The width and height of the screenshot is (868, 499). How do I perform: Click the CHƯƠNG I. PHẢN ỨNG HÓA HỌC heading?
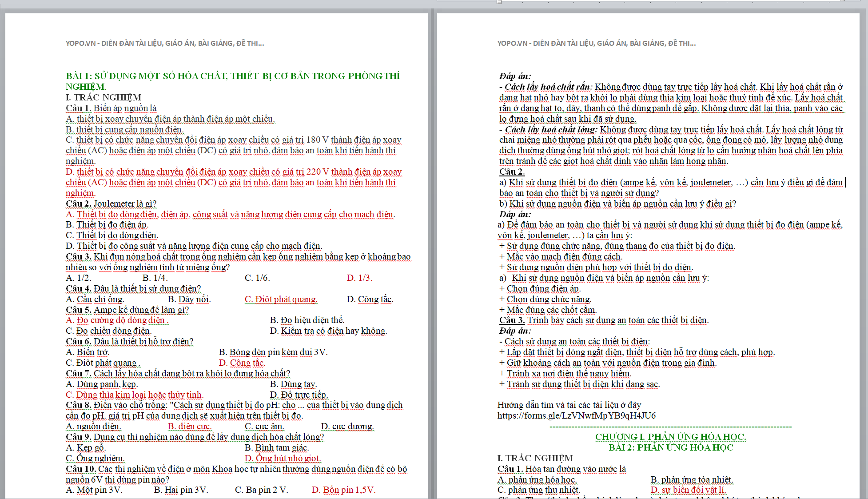pyautogui.click(x=670, y=437)
